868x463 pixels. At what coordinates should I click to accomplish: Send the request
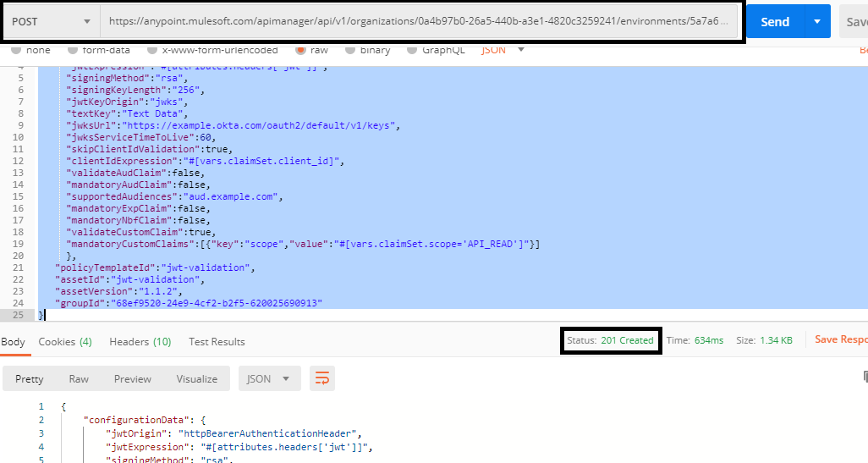[x=774, y=22]
